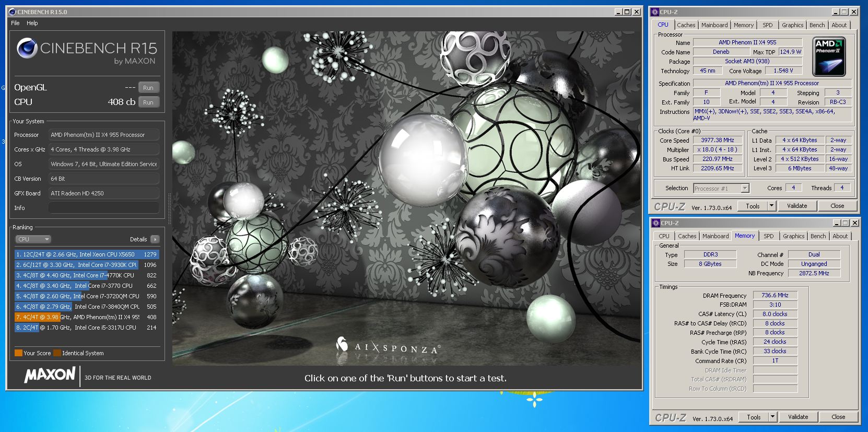868x432 pixels.
Task: Click Tools button in top CPU-Z window
Action: [x=753, y=206]
